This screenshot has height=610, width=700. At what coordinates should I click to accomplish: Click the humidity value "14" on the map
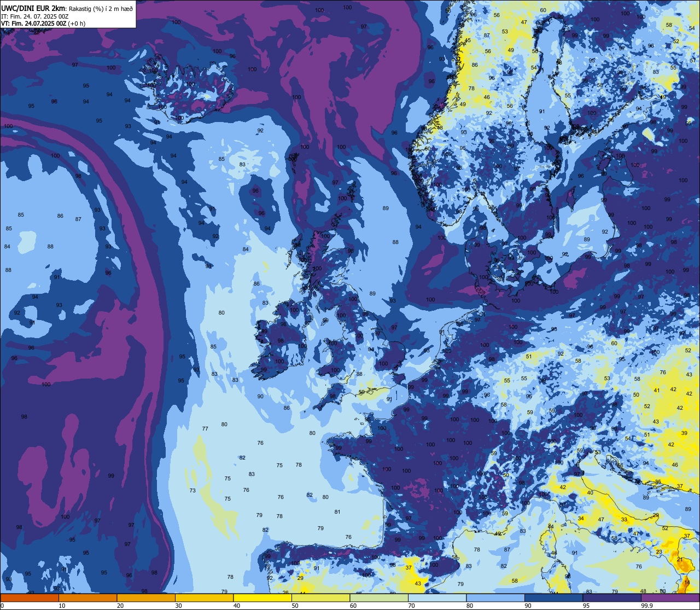coord(687,583)
